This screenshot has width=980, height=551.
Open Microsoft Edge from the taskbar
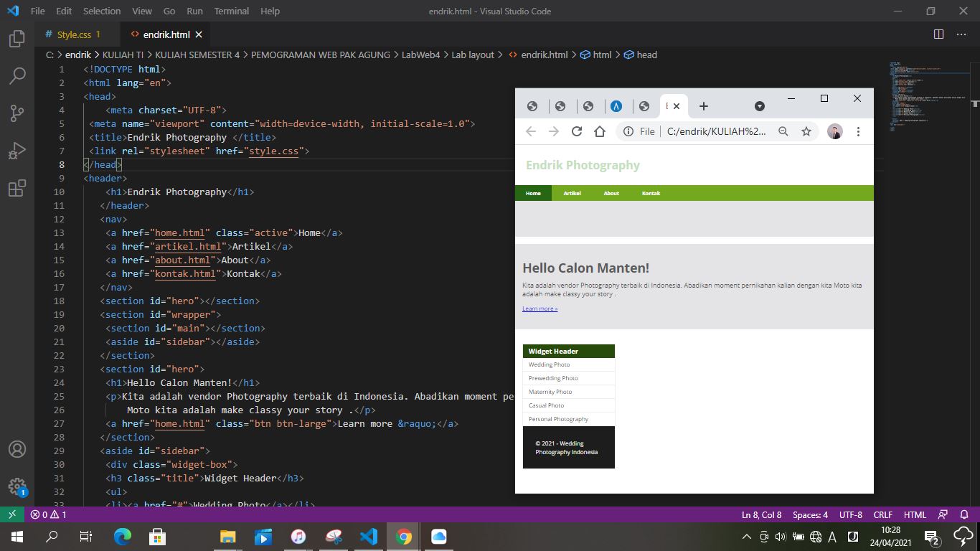pyautogui.click(x=123, y=537)
